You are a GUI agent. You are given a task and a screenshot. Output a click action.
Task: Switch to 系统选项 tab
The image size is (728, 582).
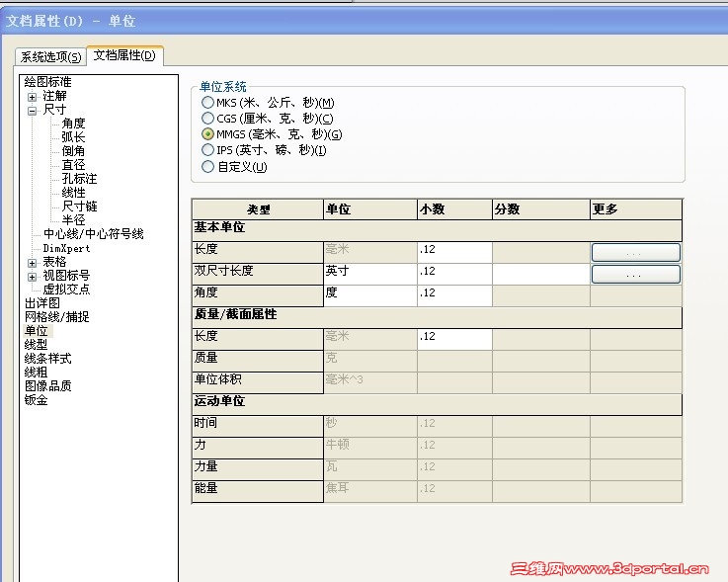(x=50, y=57)
